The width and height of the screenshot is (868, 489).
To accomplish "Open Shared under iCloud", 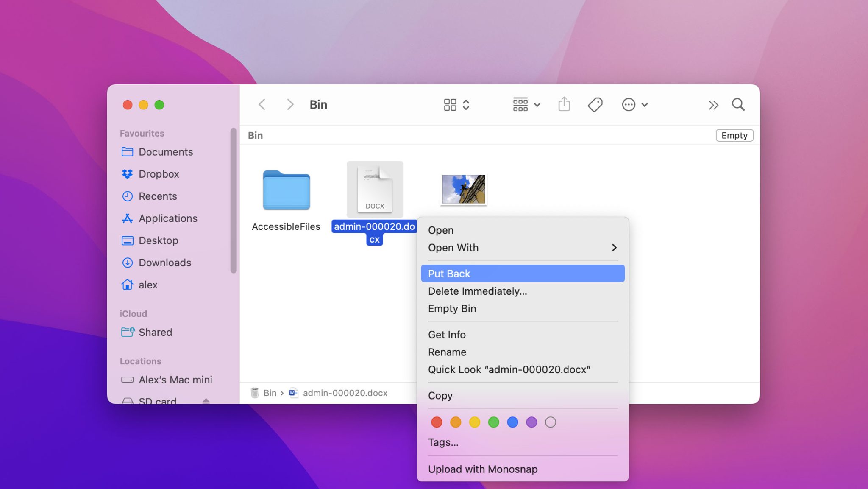I will click(x=155, y=332).
